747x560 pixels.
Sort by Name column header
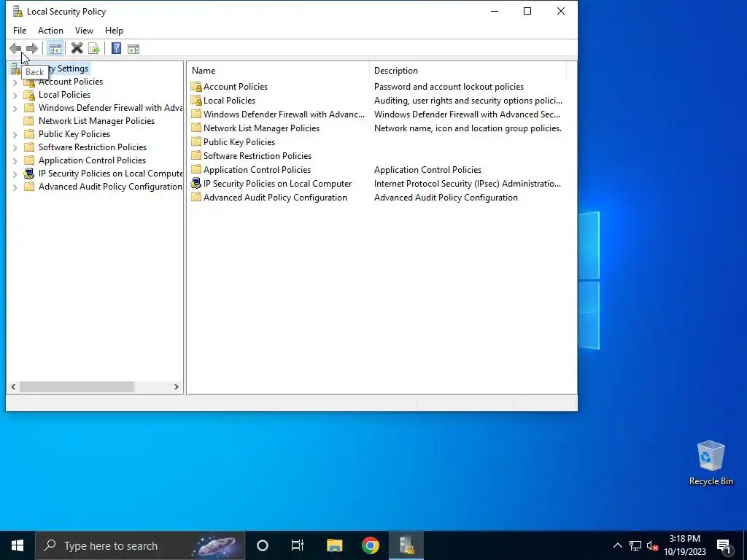click(278, 71)
